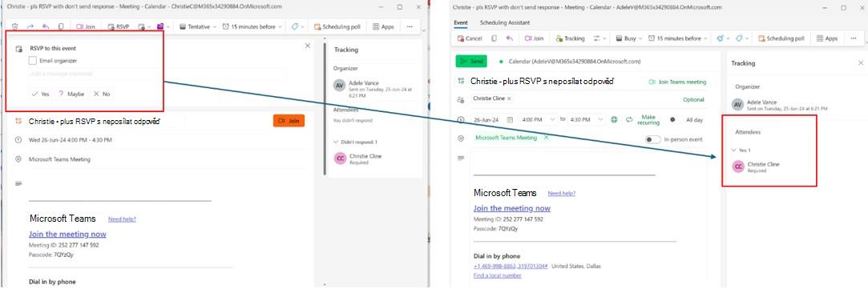The image size is (868, 293).
Task: Click Christie Cline avatar under Didn't respond
Action: coord(341,159)
